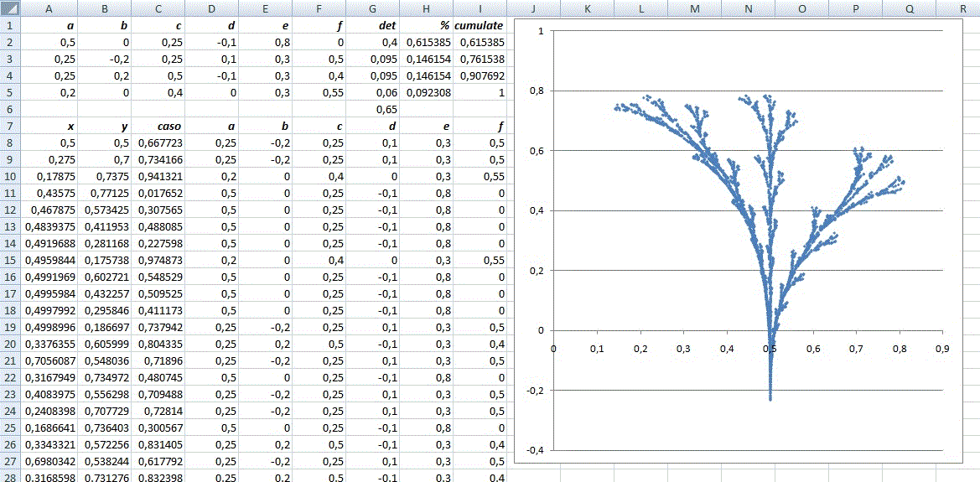980x482 pixels.
Task: Select column J header
Action: tap(533, 8)
